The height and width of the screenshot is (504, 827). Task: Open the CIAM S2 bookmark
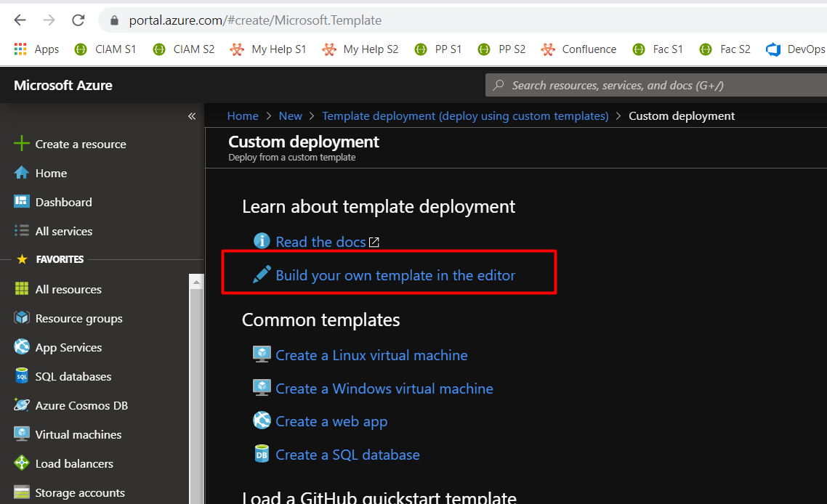[184, 49]
